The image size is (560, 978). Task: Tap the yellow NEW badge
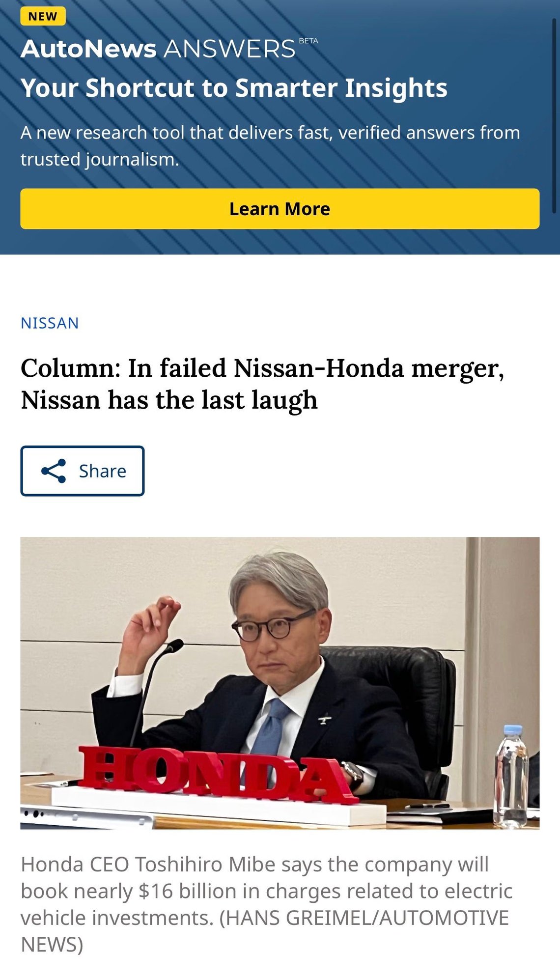43,16
